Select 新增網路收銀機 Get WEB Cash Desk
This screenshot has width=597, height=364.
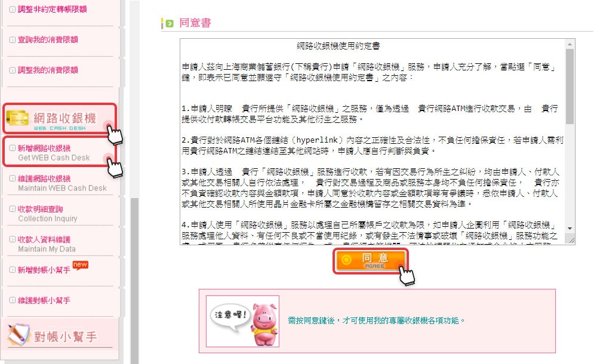coord(60,152)
